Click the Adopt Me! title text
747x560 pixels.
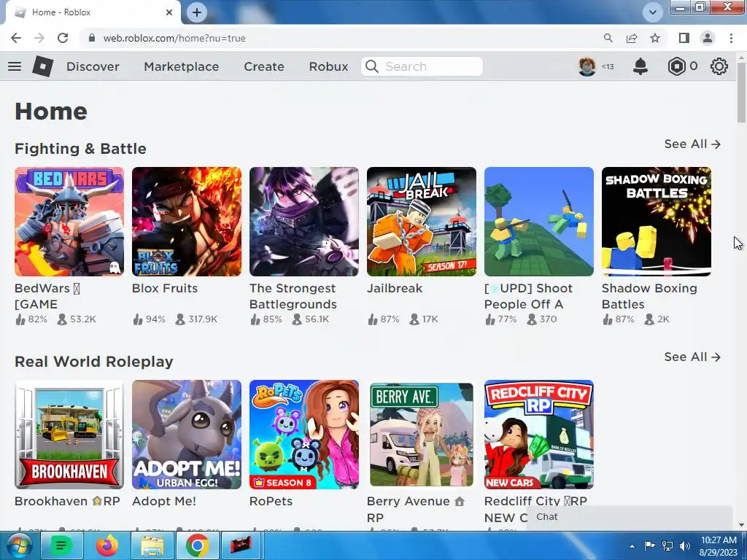(164, 501)
